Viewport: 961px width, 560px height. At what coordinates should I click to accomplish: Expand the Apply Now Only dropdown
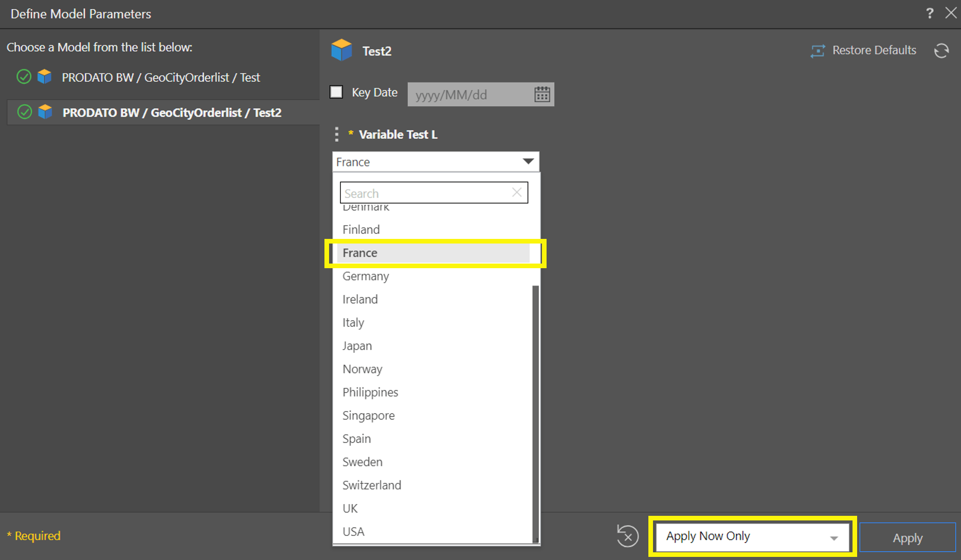[x=833, y=537]
